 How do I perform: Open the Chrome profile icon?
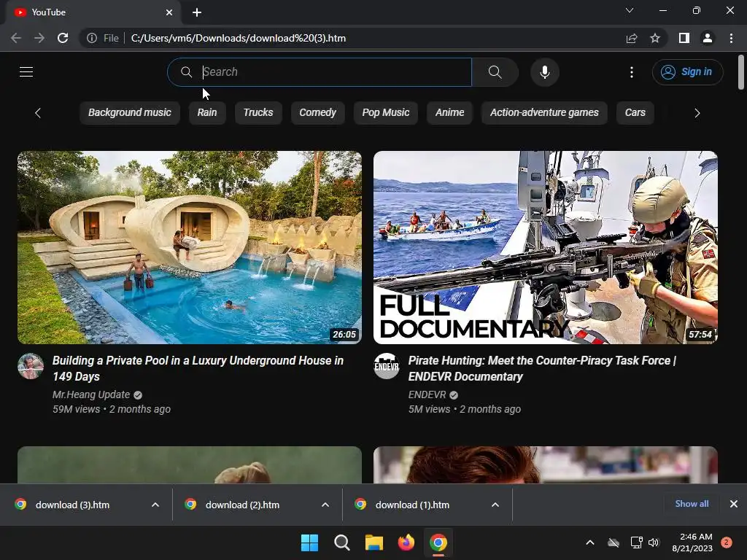point(708,38)
